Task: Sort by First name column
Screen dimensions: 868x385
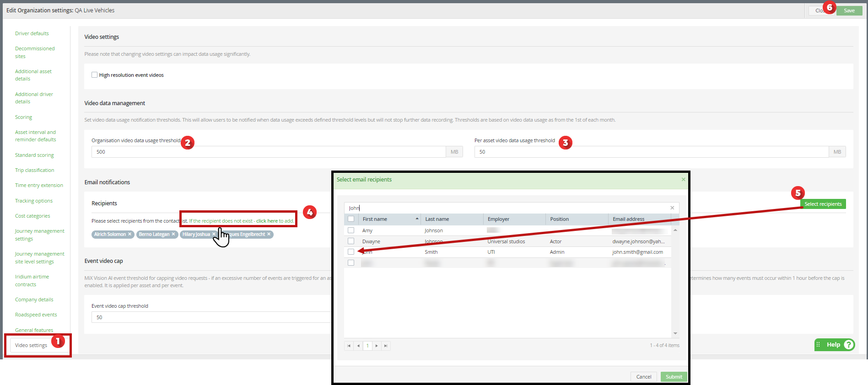Action: 390,219
